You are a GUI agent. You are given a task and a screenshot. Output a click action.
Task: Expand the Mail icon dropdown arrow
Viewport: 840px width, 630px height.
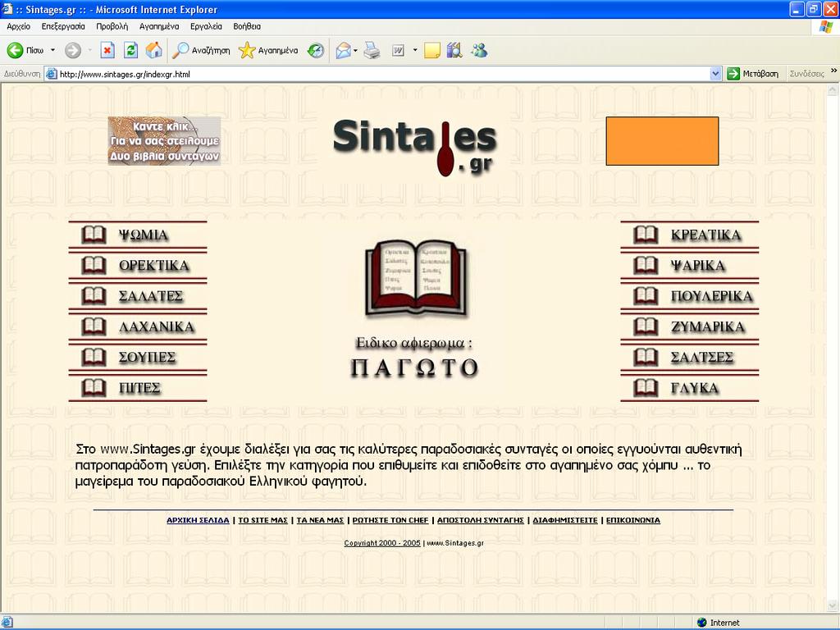click(355, 50)
